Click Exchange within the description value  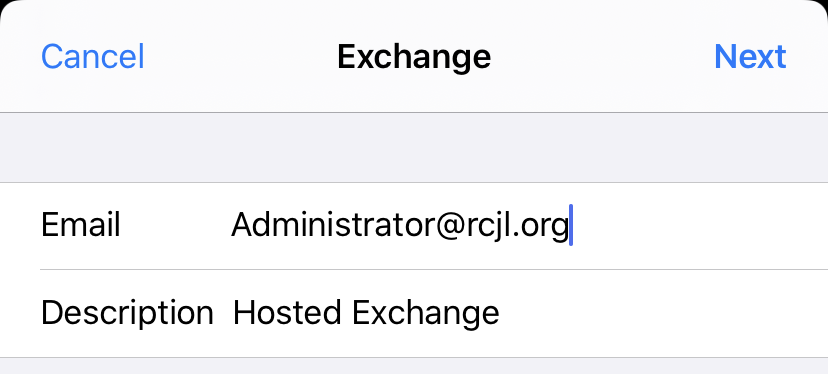[426, 314]
